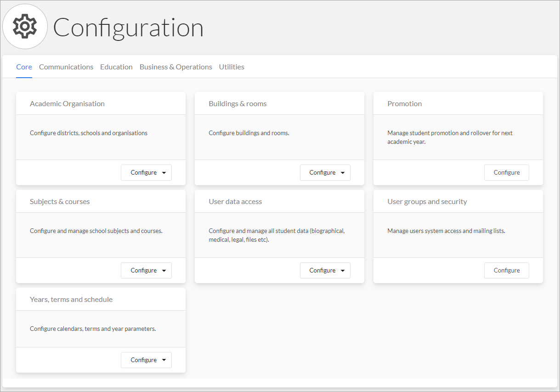Viewport: 560px width, 392px height.
Task: Expand Configure dropdown for Years, terms and schedule
Action: (146, 360)
